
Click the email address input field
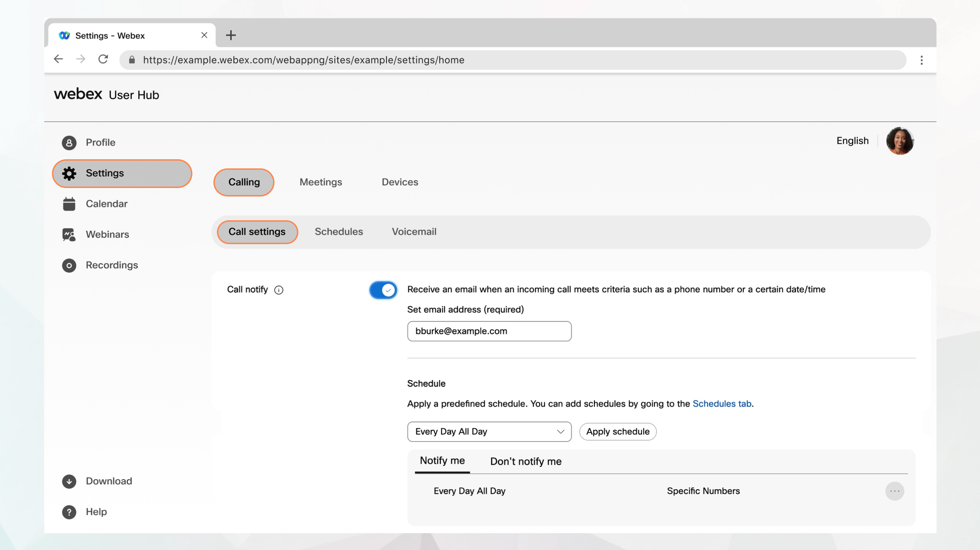click(489, 331)
